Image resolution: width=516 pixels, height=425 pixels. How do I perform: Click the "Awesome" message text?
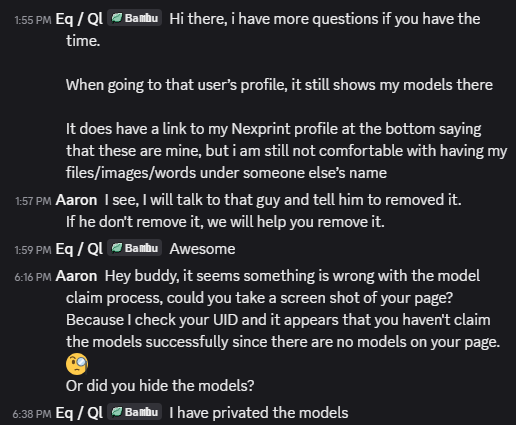202,249
